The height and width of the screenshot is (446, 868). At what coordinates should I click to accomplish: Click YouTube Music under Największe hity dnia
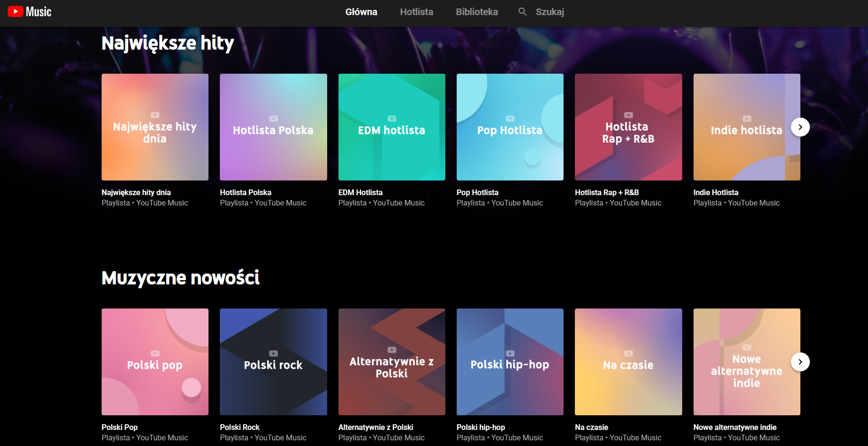(162, 203)
